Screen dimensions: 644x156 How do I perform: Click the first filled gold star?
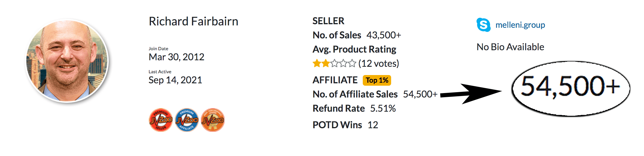coord(317,63)
